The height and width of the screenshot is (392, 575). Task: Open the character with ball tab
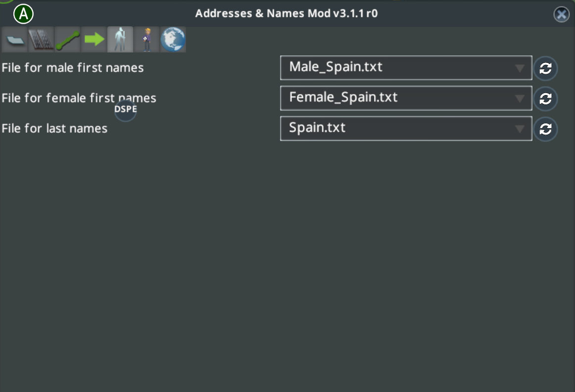tap(146, 39)
